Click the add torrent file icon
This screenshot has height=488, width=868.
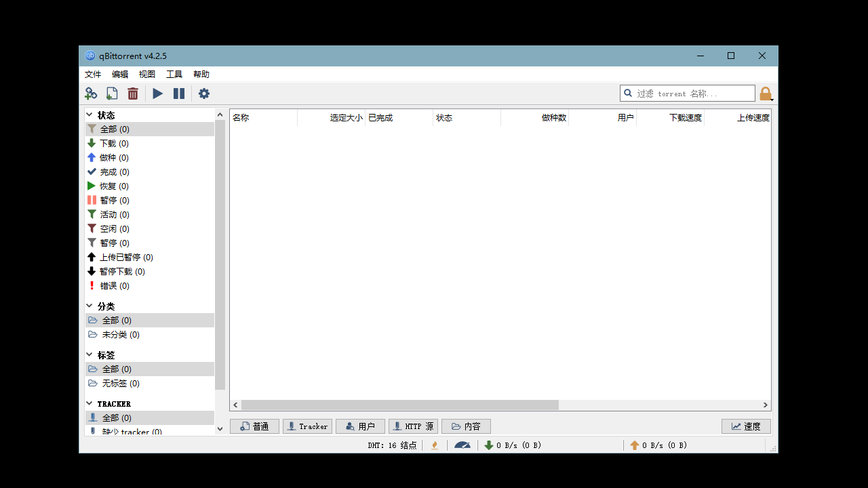tap(112, 94)
